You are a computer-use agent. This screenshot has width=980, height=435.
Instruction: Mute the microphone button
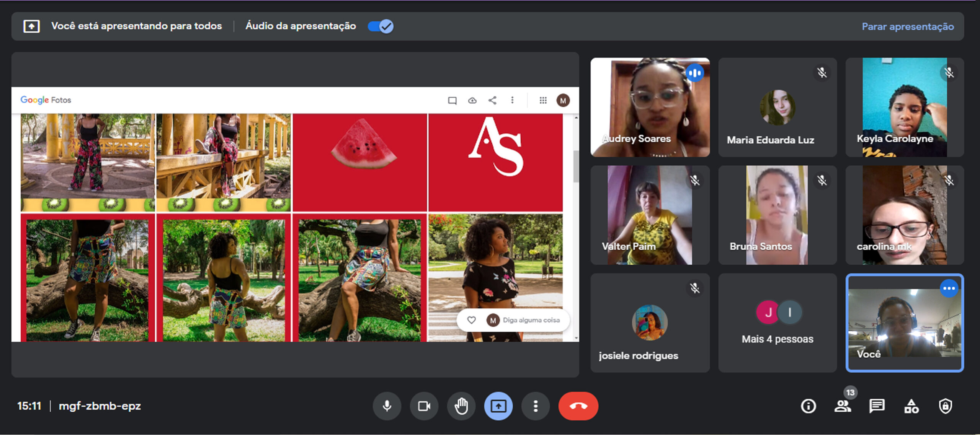click(x=387, y=406)
